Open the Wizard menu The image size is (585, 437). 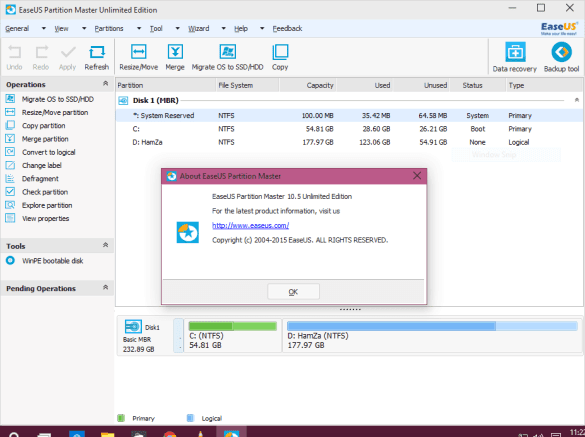tap(198, 28)
